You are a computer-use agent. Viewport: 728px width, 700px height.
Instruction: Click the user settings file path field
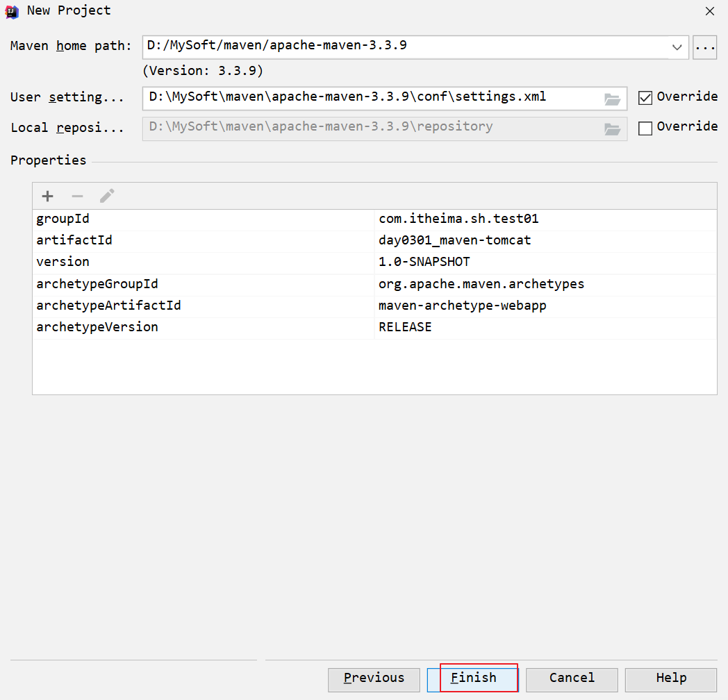pyautogui.click(x=372, y=98)
